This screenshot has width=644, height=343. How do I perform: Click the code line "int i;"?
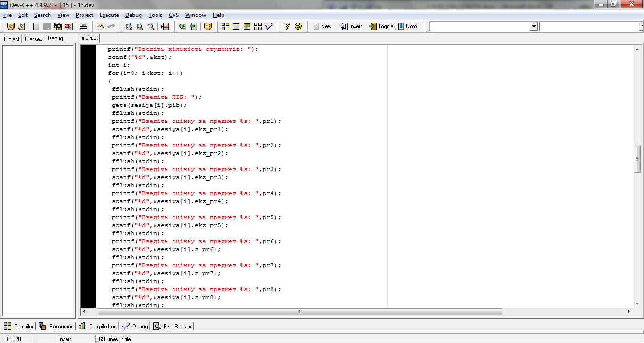[119, 65]
